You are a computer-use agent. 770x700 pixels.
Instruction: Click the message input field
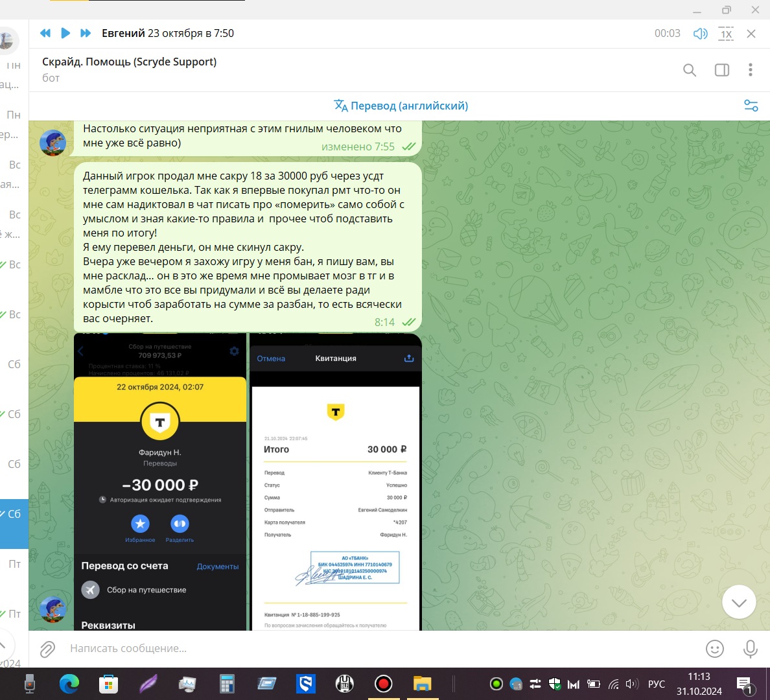point(376,649)
